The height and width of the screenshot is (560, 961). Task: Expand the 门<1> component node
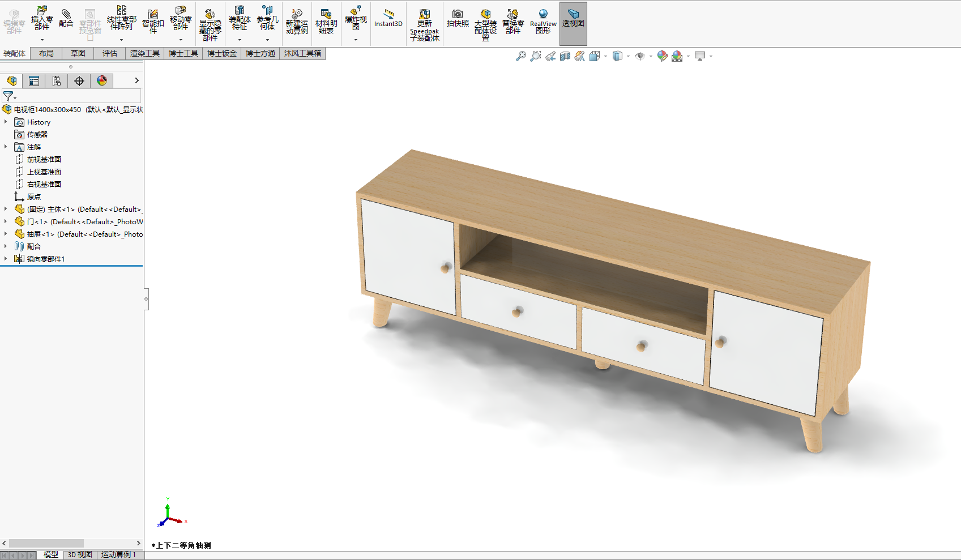point(6,221)
